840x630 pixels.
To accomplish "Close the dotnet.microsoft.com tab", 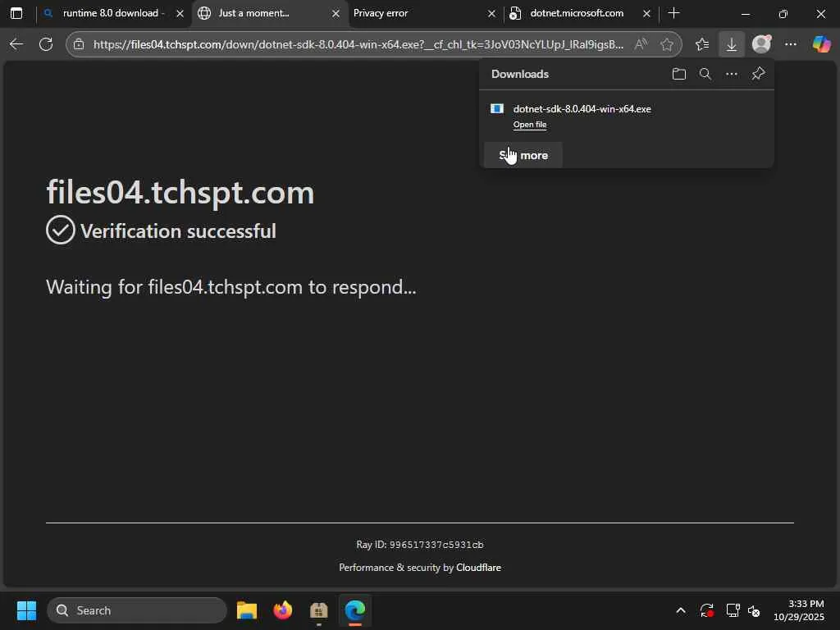I will point(646,13).
